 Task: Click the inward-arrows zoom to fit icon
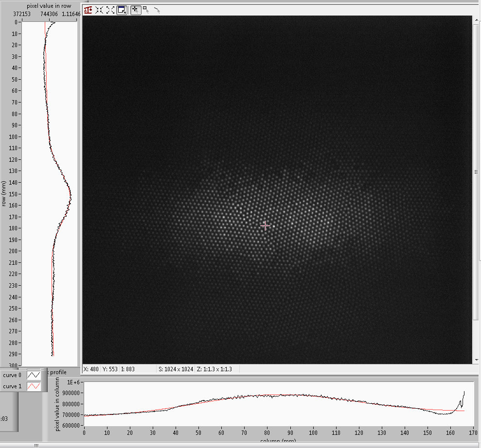[99, 10]
